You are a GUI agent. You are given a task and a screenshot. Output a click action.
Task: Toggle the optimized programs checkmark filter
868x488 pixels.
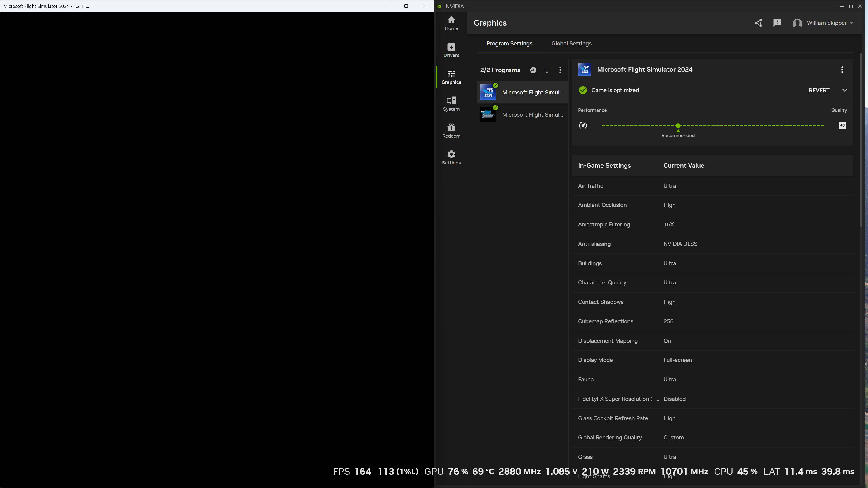[x=533, y=70]
